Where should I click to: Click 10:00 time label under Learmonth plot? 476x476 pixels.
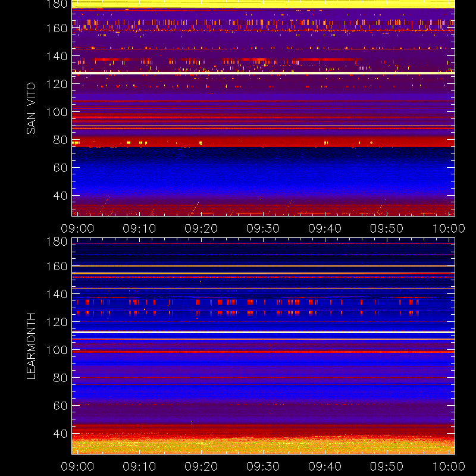pos(449,466)
